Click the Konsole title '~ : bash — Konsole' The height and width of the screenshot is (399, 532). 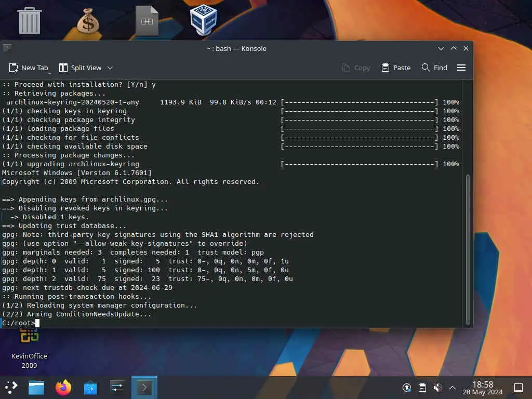[236, 48]
